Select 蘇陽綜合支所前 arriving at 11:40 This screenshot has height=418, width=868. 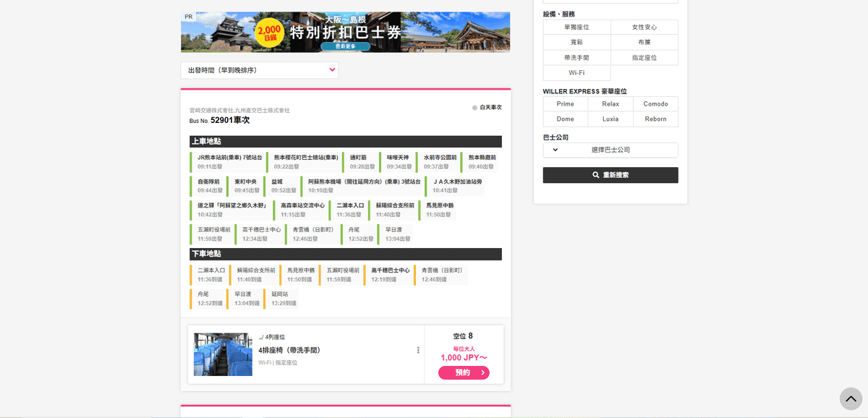(x=255, y=274)
